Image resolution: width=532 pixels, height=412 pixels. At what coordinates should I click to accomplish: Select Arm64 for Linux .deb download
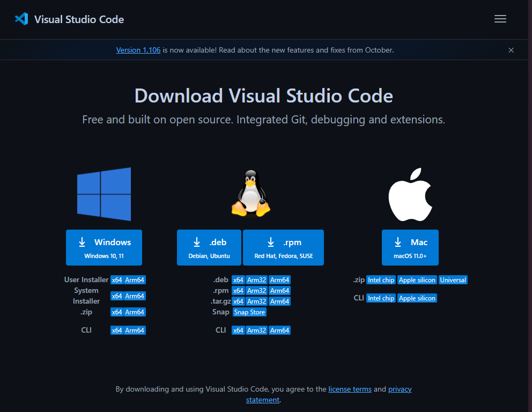(279, 280)
